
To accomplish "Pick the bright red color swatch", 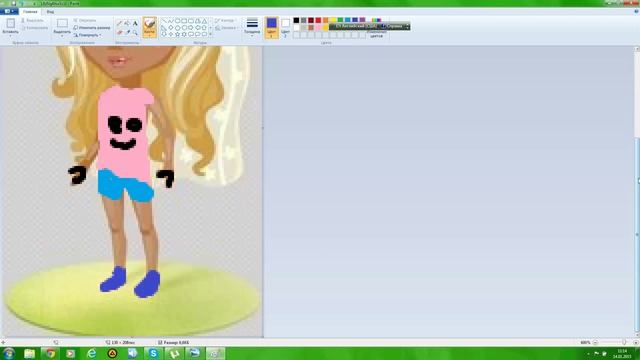I will [x=318, y=20].
